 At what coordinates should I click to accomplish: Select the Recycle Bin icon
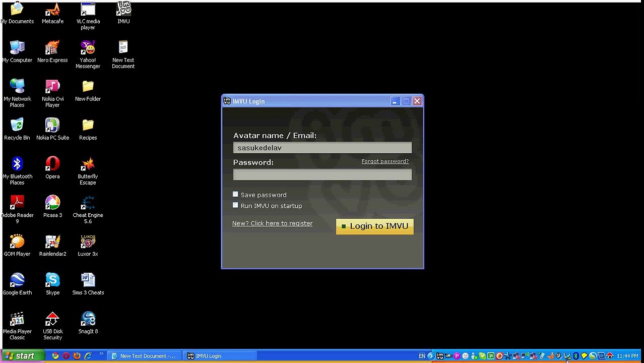pos(17,129)
